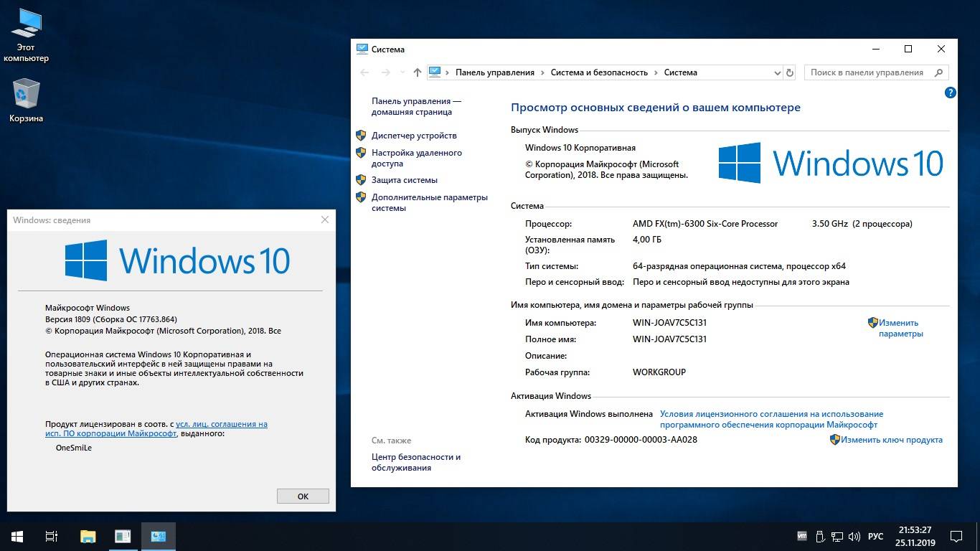Open Дополнительные параметры системы
This screenshot has height=551, width=980.
tap(430, 202)
